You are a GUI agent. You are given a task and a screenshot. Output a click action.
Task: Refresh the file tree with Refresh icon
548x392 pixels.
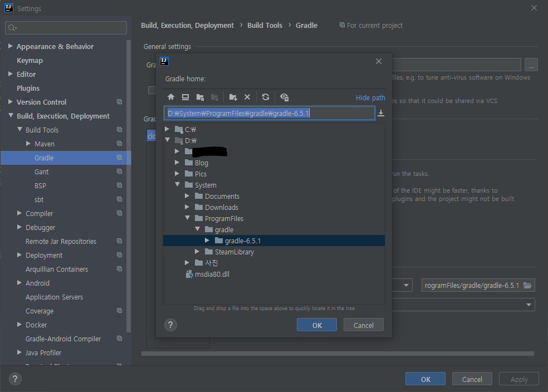[x=266, y=97]
